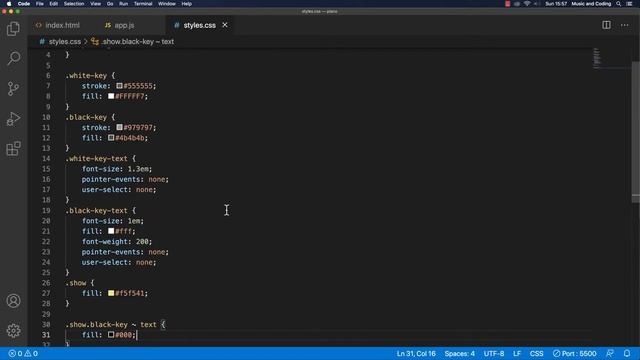Click the #4b4b4b color swatch

pyautogui.click(x=111, y=138)
